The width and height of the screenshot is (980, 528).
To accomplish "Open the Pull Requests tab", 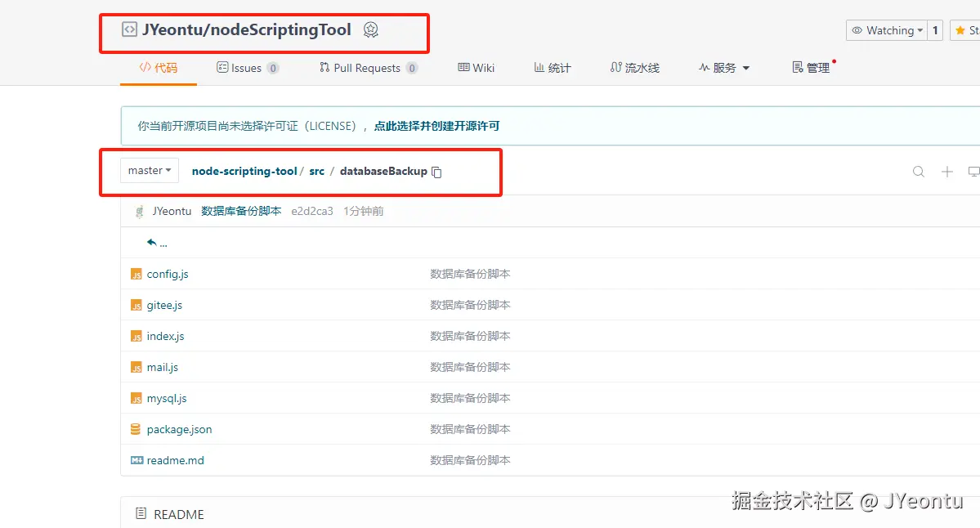I will (x=368, y=68).
